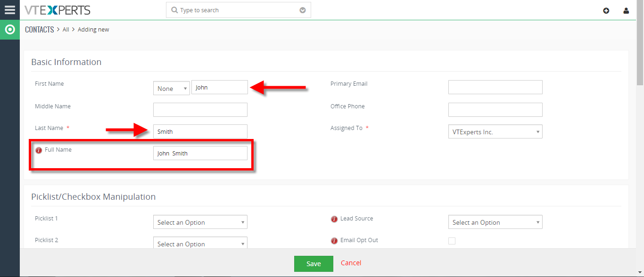Save the new contact
The width and height of the screenshot is (644, 277).
pyautogui.click(x=314, y=264)
